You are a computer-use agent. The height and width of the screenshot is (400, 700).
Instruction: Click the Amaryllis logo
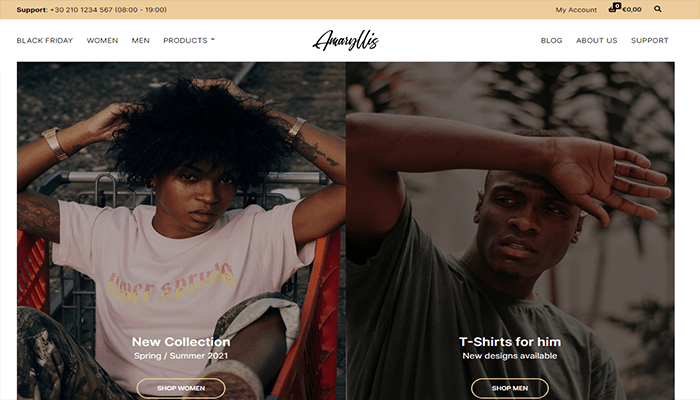pos(346,41)
